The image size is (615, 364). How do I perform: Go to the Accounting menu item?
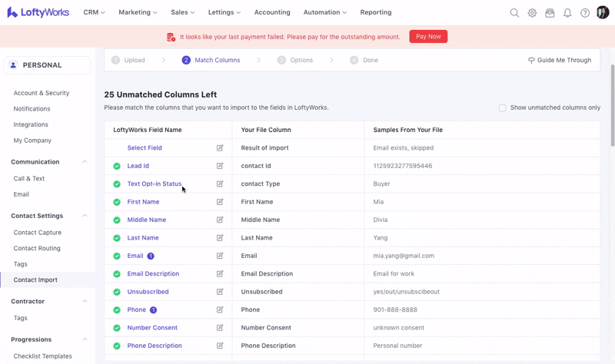(x=272, y=12)
